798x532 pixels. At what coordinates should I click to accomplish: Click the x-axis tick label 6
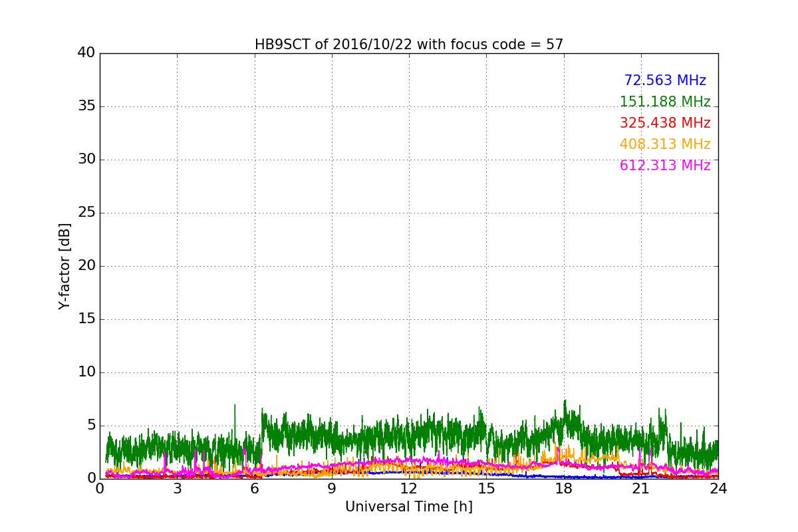tap(255, 489)
